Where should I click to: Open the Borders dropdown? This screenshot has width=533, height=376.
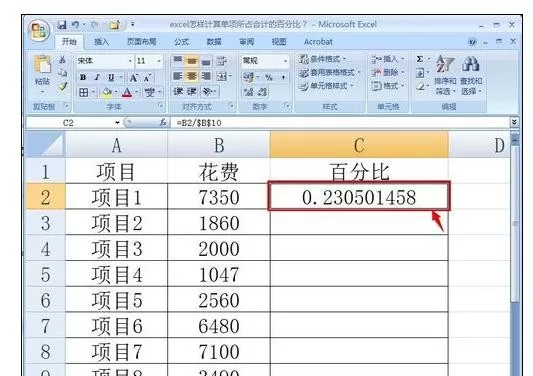93,92
